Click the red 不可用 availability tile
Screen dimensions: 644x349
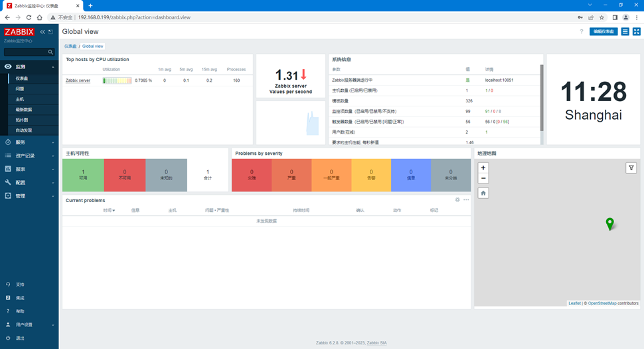coord(124,175)
